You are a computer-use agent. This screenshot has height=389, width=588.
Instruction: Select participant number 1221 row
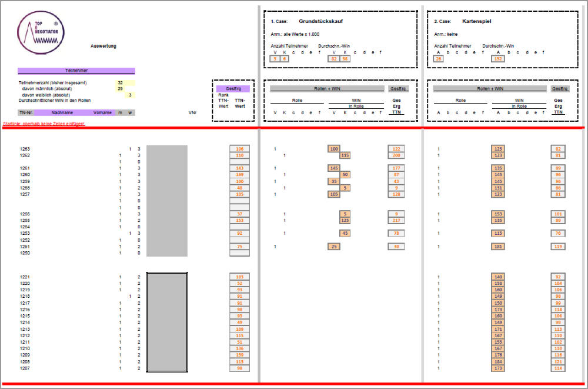coord(26,277)
